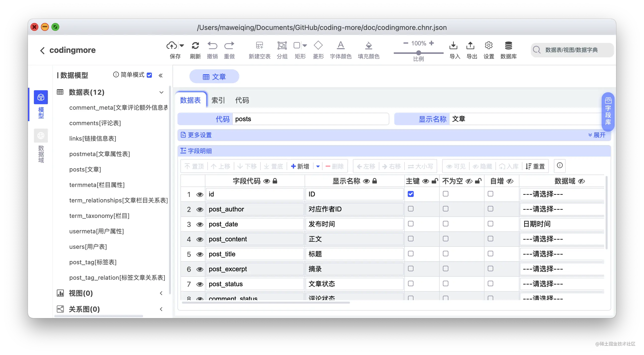Select users table in the tree
This screenshot has width=644, height=355.
pyautogui.click(x=88, y=247)
